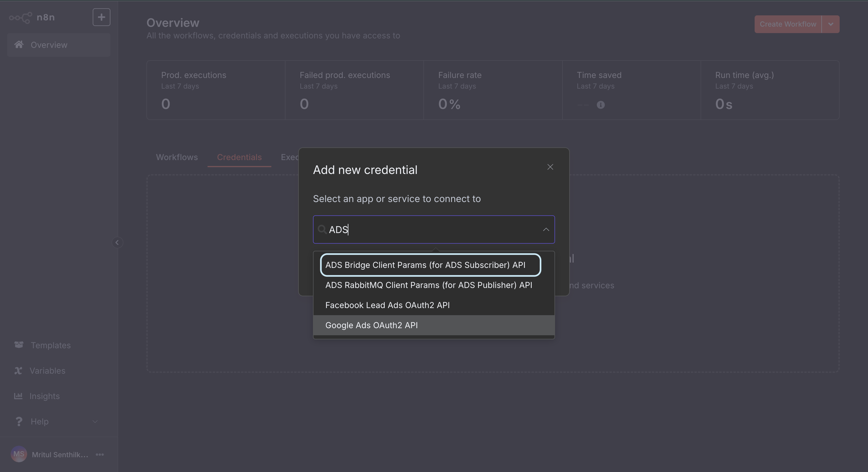The width and height of the screenshot is (868, 472).
Task: Expand the Help section chevron
Action: (x=95, y=421)
